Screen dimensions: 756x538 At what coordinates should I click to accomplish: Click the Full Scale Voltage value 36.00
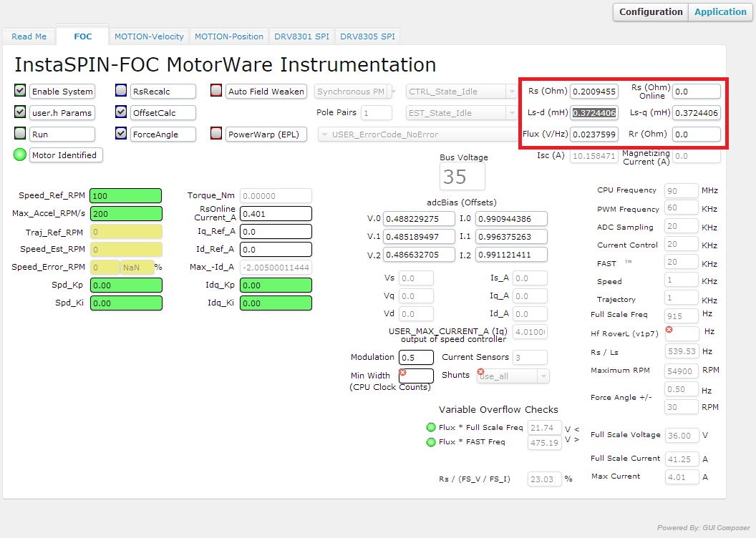(682, 436)
